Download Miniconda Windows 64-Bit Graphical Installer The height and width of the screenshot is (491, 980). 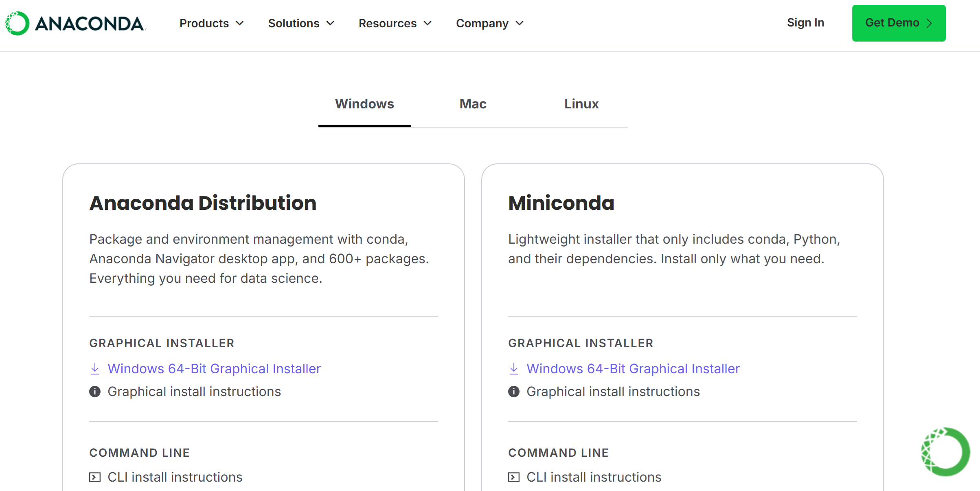point(633,369)
